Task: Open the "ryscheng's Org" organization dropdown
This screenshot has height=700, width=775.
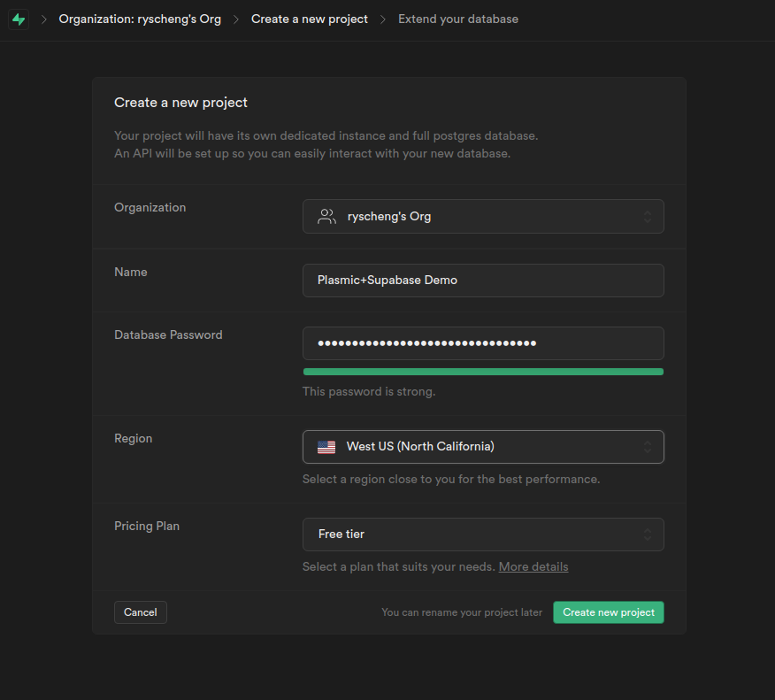Action: tap(482, 216)
